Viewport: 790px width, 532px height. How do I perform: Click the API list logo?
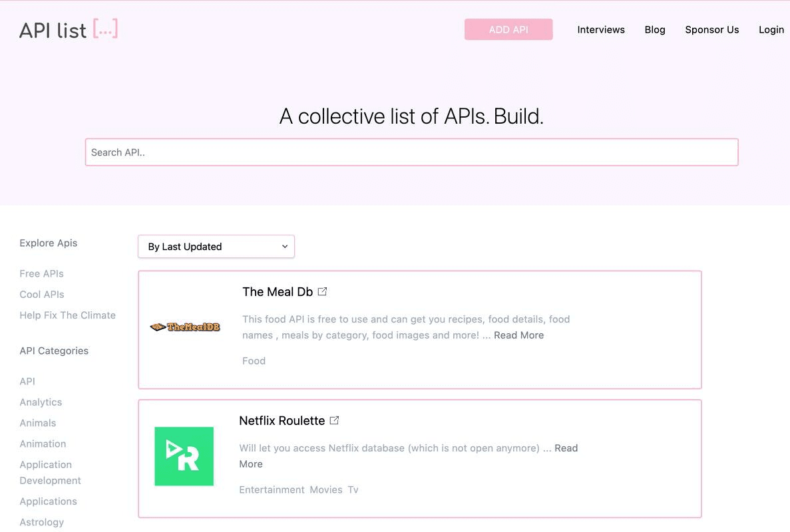[69, 30]
